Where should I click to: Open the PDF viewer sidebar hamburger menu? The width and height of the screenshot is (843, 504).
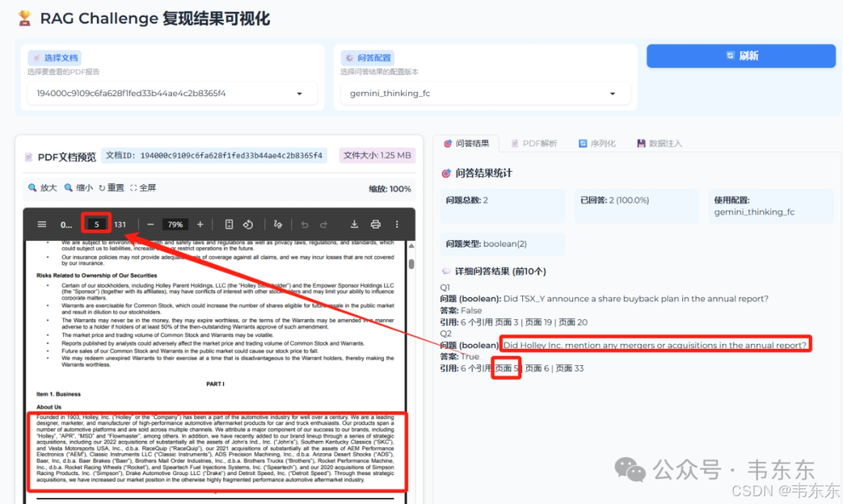tap(42, 225)
